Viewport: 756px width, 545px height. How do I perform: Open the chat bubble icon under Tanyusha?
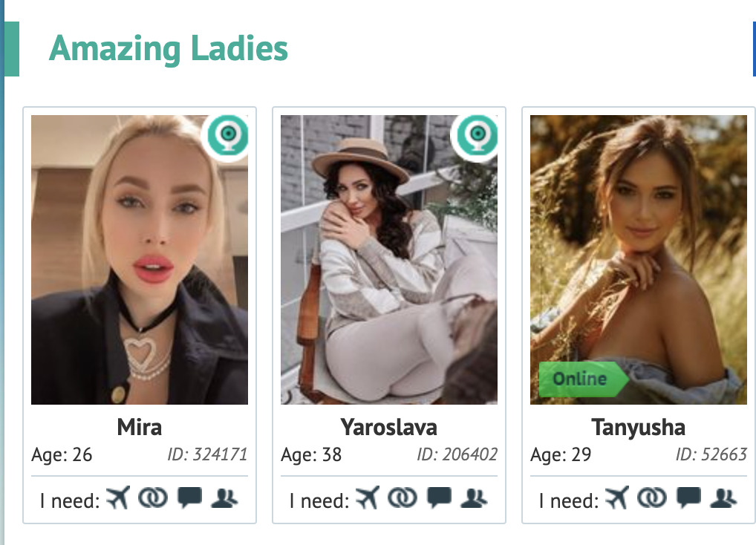[690, 498]
